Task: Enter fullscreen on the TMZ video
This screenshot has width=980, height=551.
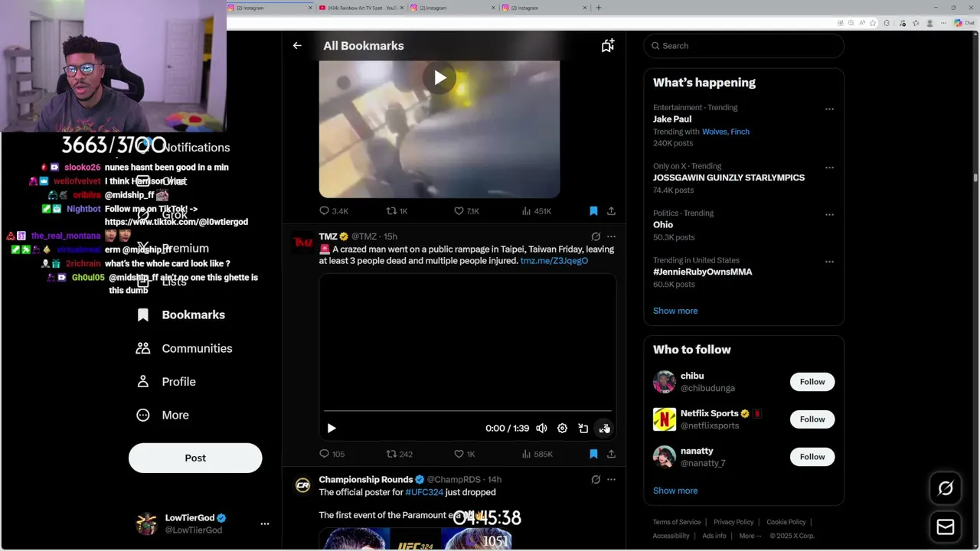Action: pos(604,429)
